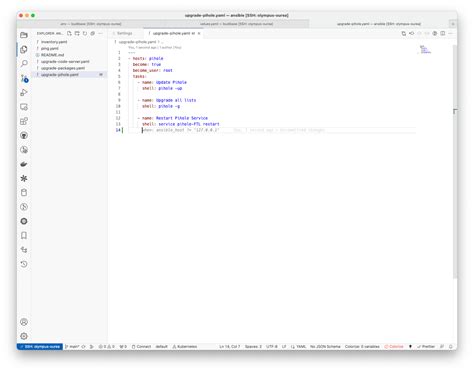This screenshot has width=474, height=372.
Task: Open the Run and Debug view
Action: tap(24, 92)
